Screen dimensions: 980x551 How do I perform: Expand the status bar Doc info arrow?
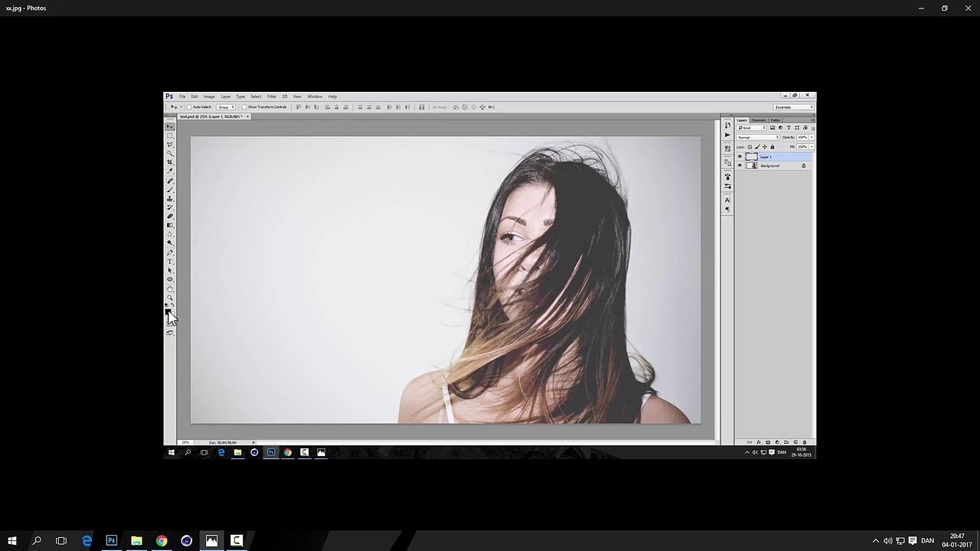[253, 442]
